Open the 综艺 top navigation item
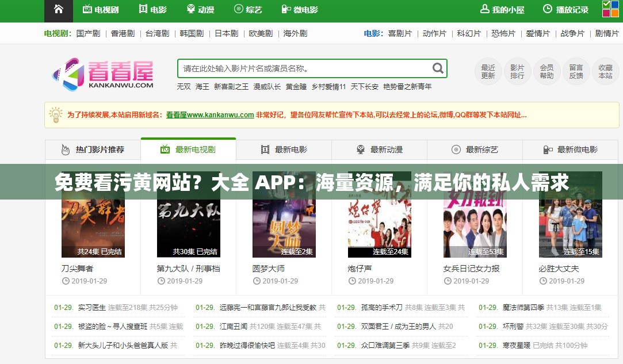 coord(249,10)
